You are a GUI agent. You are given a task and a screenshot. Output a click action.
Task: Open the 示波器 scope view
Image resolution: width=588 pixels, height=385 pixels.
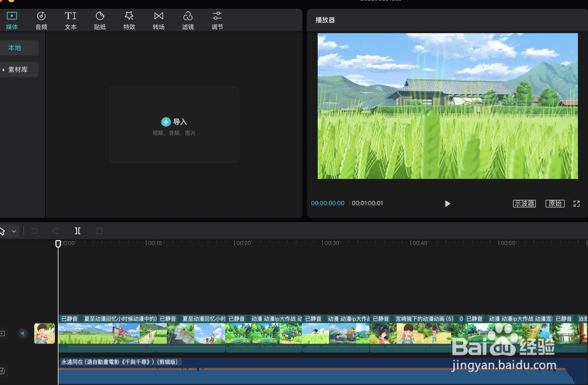point(524,204)
